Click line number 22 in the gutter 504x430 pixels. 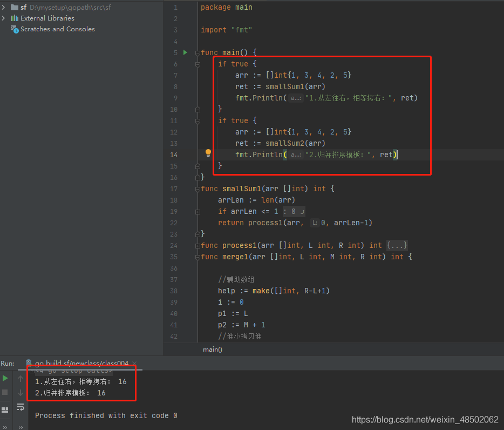174,223
